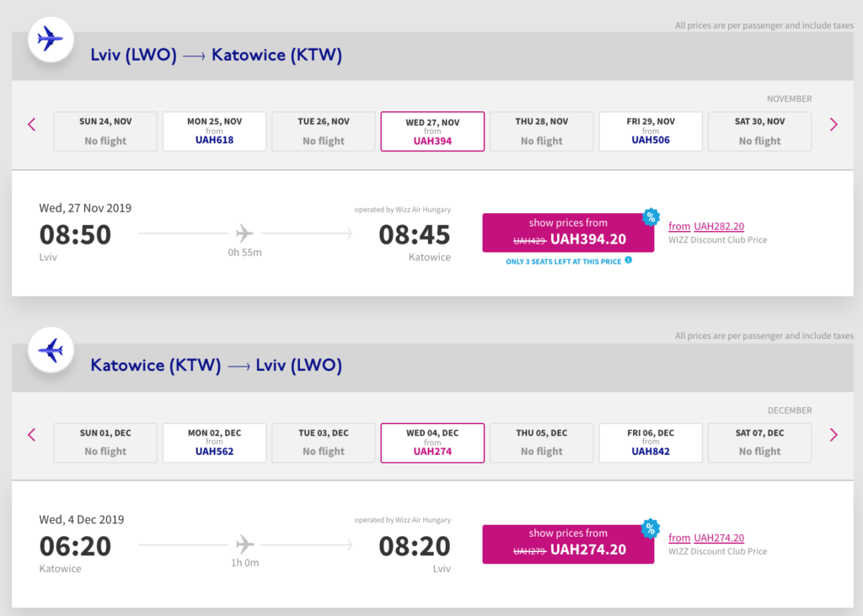Show next week for Katowice to Lviv

pyautogui.click(x=834, y=436)
